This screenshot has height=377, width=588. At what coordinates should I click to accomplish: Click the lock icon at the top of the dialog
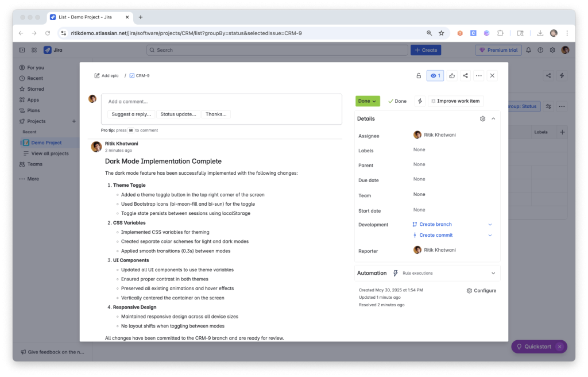418,75
